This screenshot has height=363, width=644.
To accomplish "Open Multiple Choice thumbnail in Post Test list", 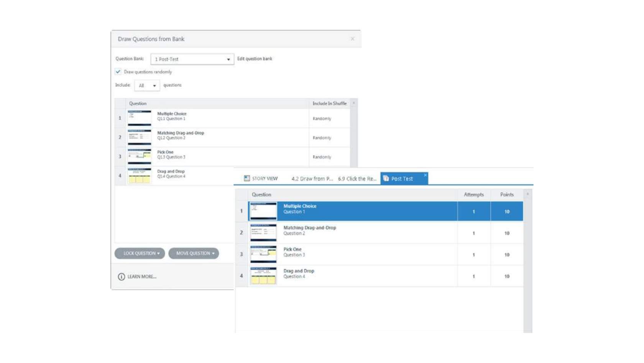I will (263, 211).
